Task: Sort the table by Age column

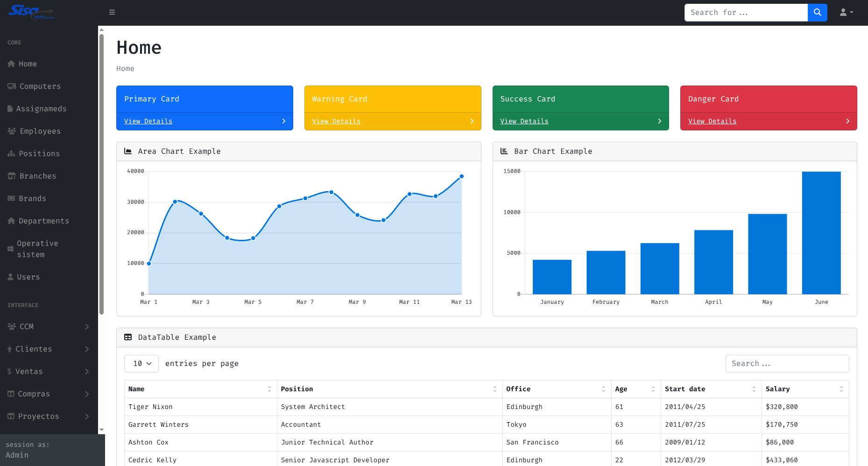Action: pos(636,389)
